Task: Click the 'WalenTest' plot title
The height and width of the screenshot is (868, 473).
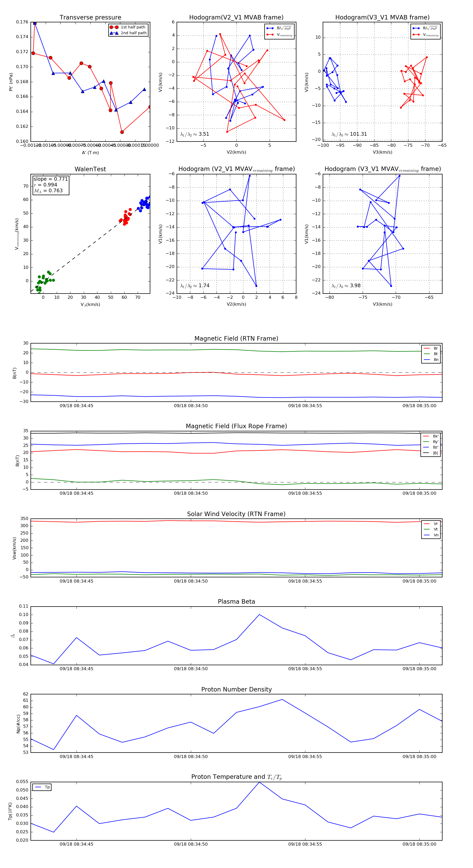Action: (x=90, y=169)
